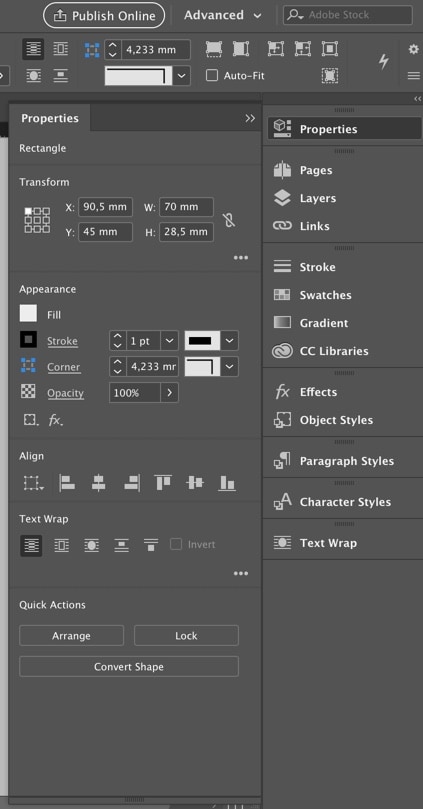Screen dimensions: 423x809
Task: Align top edges in Align section
Action: point(163,483)
